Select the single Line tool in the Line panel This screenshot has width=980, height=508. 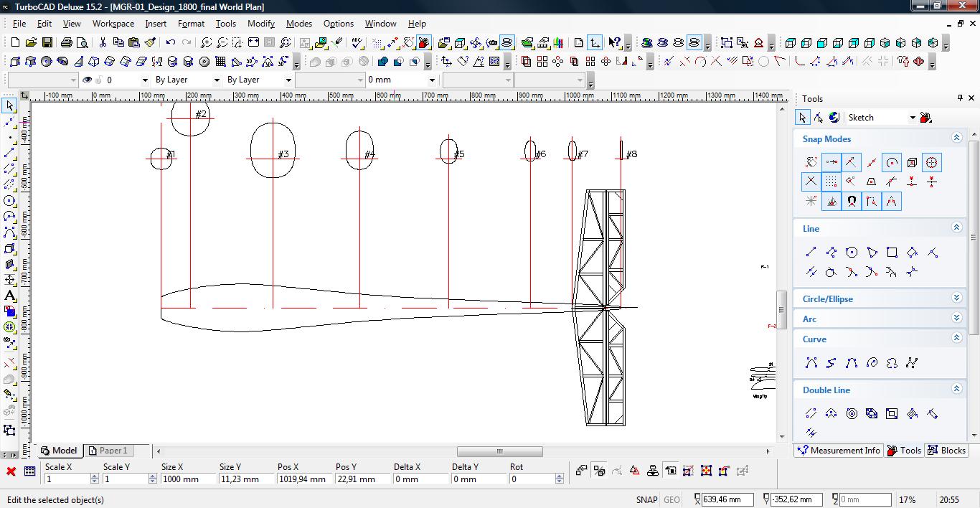tap(811, 253)
